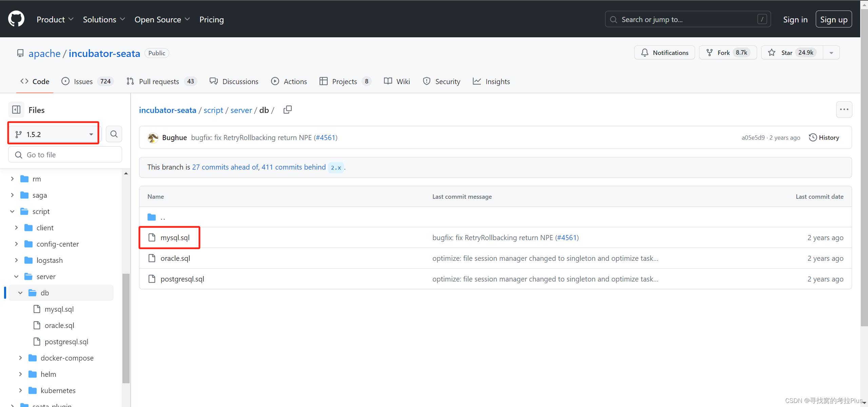Viewport: 868px width, 407px height.
Task: Open the Product navigation menu
Action: tap(55, 19)
